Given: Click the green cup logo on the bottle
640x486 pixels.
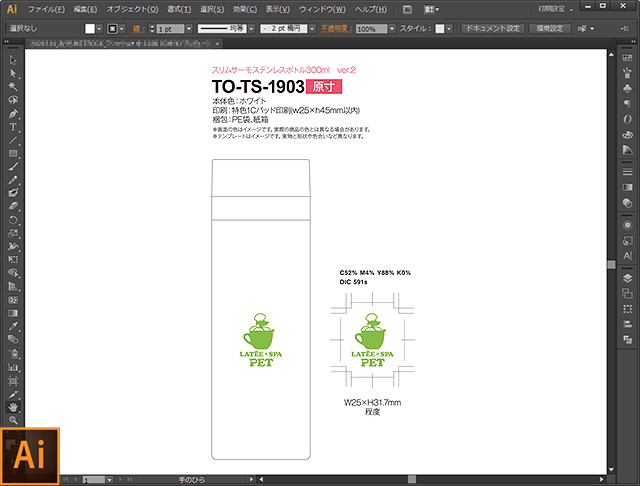Looking at the screenshot, I should 263,337.
